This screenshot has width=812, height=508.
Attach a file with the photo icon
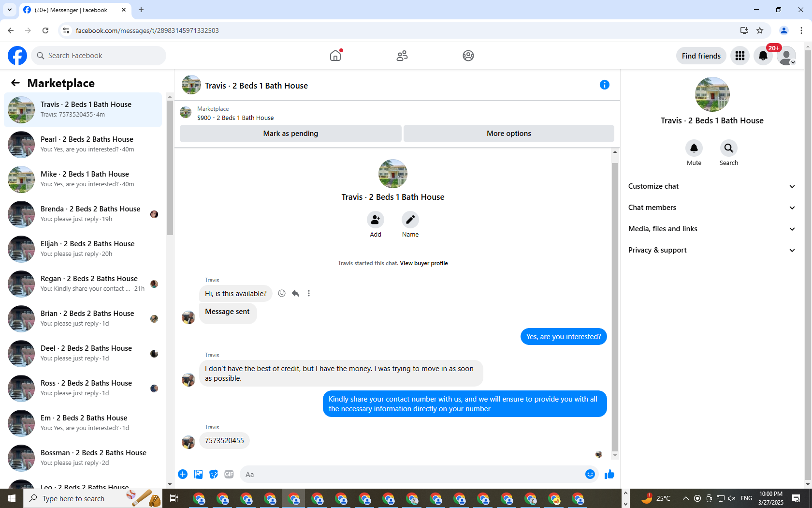tap(198, 474)
